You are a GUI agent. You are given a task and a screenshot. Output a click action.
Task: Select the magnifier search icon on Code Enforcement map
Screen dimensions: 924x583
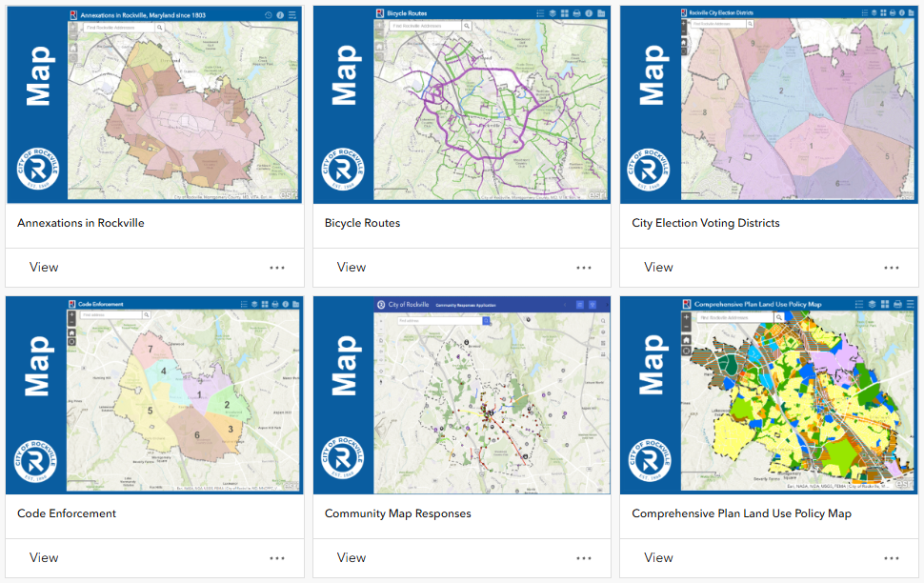pos(147,316)
